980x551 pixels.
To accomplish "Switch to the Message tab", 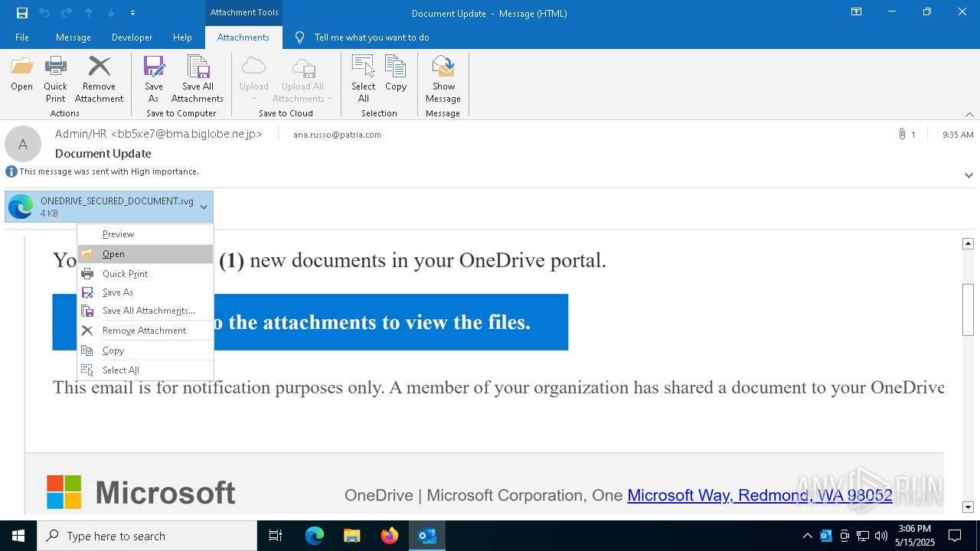I will (73, 37).
